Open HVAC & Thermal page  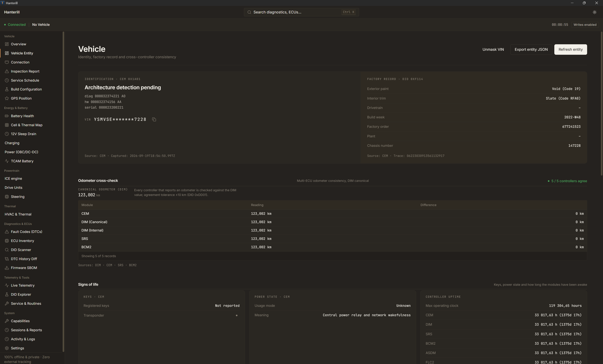(x=31, y=214)
